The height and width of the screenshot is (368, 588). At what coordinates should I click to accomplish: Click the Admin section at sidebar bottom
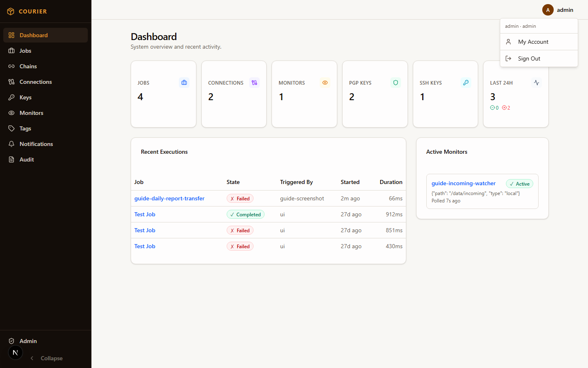click(x=28, y=341)
